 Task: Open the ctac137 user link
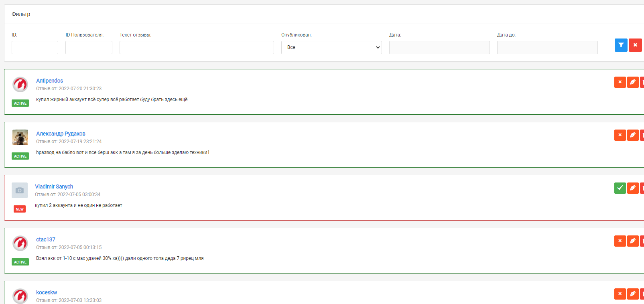tap(46, 239)
